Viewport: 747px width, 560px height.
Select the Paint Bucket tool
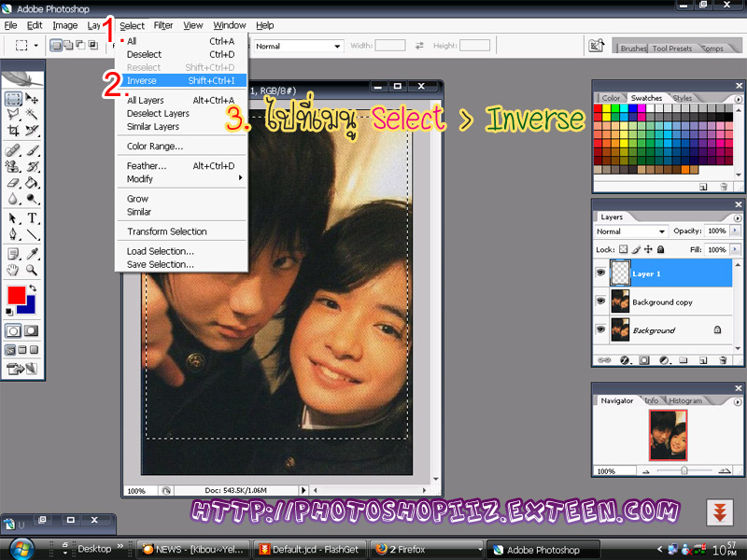(33, 183)
